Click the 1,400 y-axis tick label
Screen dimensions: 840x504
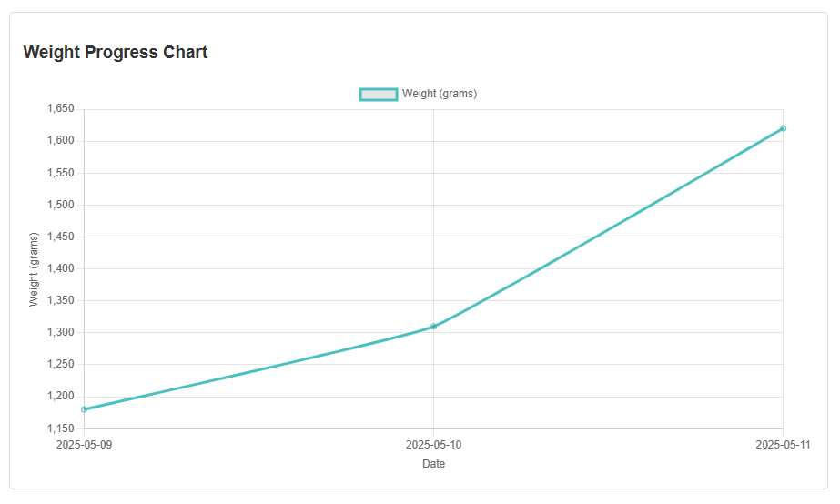[x=61, y=268]
